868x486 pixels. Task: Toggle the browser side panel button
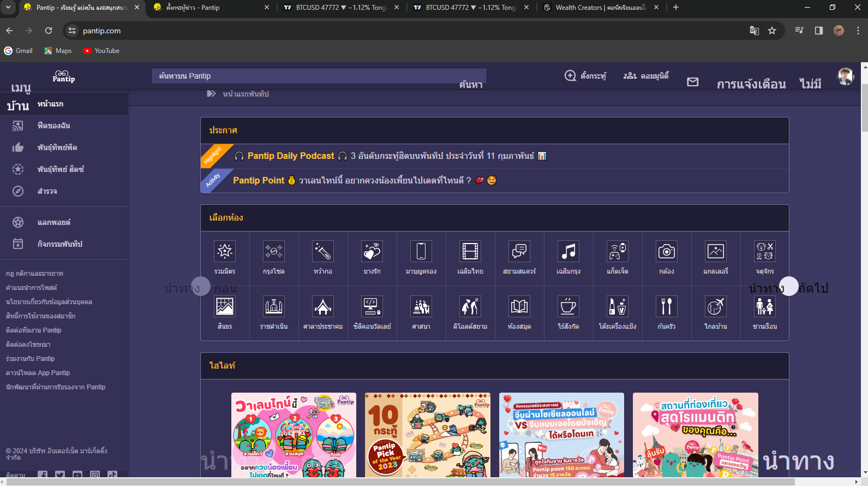coord(818,31)
